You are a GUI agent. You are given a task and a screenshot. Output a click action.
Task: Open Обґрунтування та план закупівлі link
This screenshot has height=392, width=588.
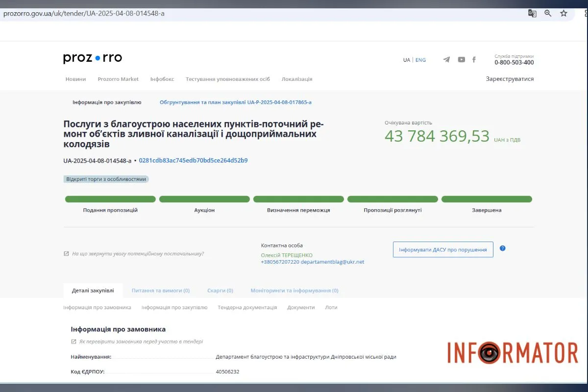click(x=236, y=102)
